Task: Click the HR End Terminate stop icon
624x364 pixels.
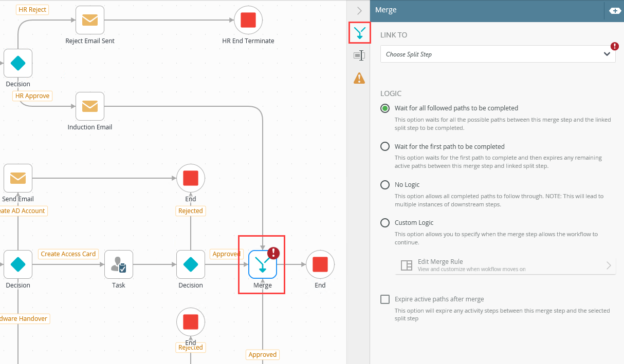Action: [x=248, y=20]
